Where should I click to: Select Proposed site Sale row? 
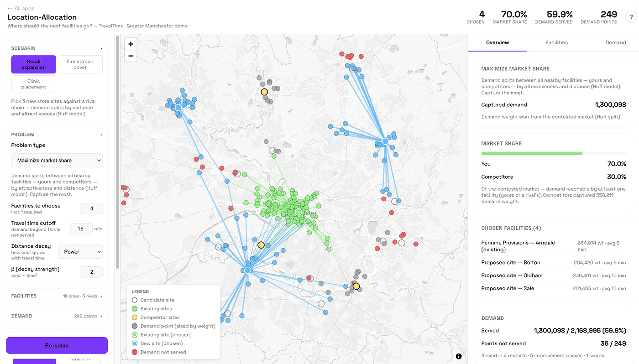[x=554, y=288]
